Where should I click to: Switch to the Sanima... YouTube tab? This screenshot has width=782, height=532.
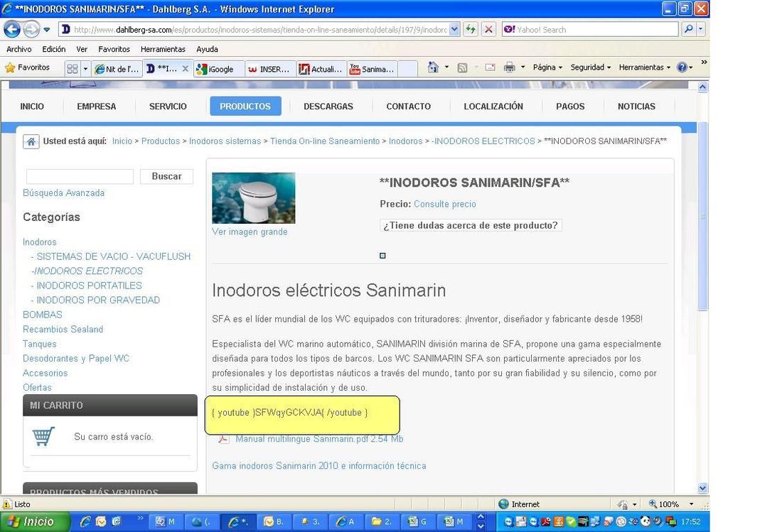pyautogui.click(x=373, y=69)
